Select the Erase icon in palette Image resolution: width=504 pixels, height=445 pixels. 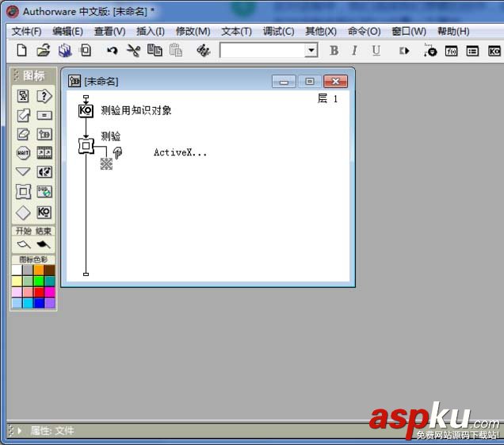(x=23, y=134)
